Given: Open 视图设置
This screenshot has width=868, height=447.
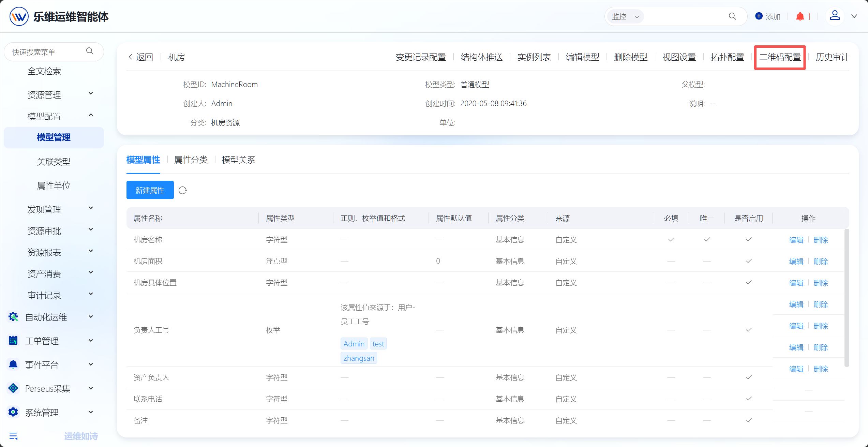Looking at the screenshot, I should point(679,57).
